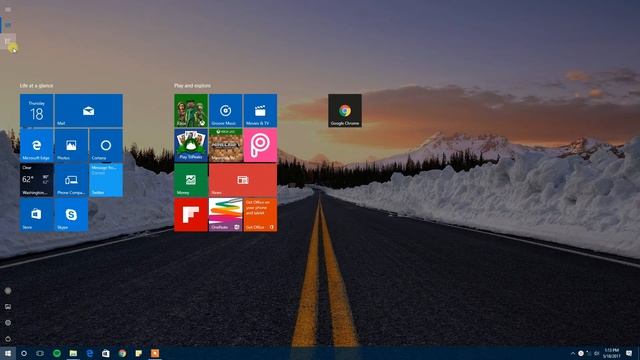
Task: Open Settings from the Start sidebar
Action: 8,322
